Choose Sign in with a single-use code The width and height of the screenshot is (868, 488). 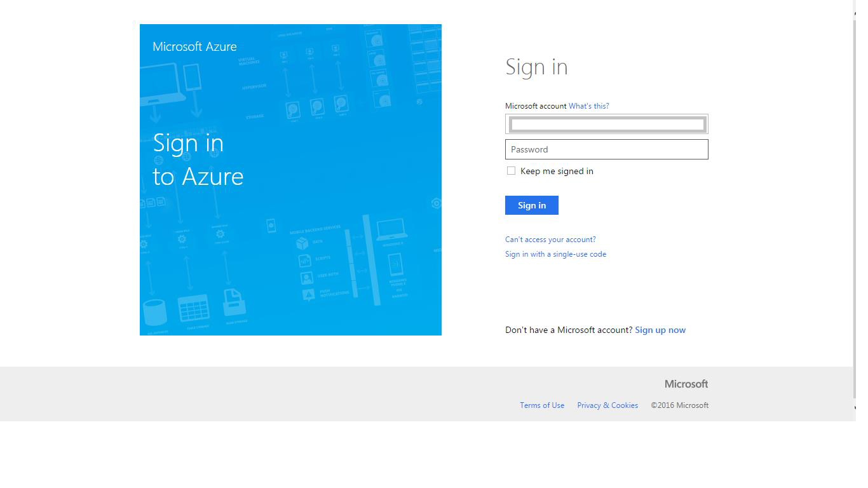coord(555,254)
